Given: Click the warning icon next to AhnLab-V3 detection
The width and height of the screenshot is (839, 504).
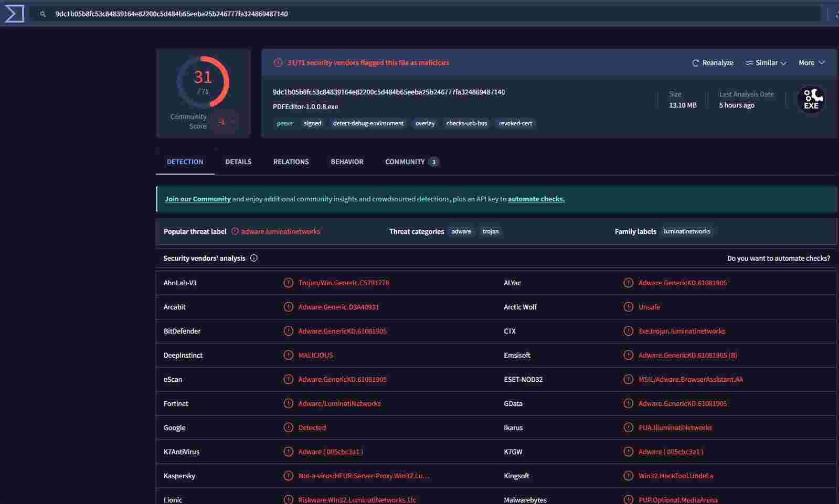Looking at the screenshot, I should pos(288,283).
